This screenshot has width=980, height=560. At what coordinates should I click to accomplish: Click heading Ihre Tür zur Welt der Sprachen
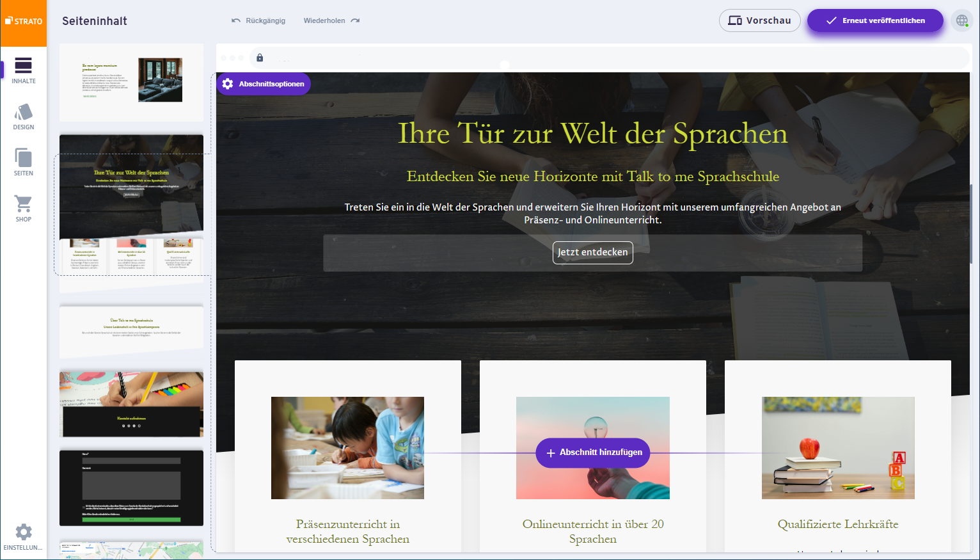pos(593,134)
